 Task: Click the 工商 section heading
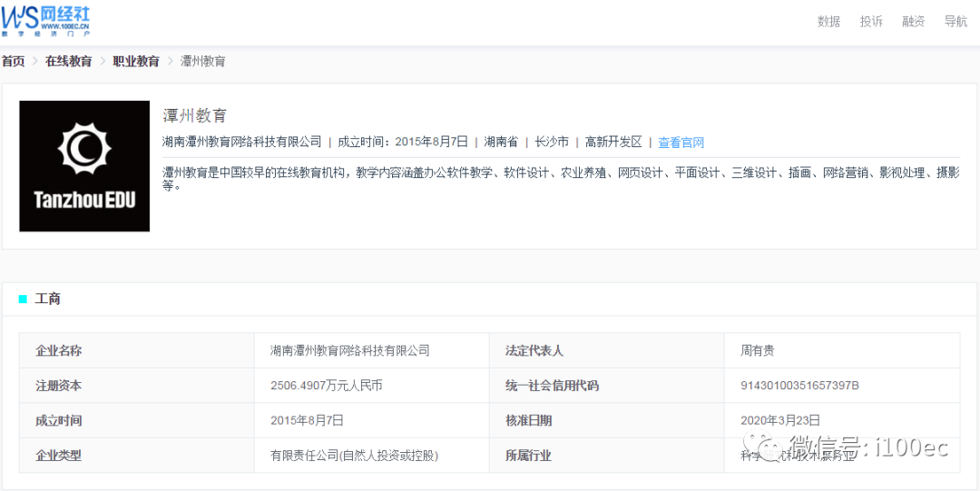[47, 299]
